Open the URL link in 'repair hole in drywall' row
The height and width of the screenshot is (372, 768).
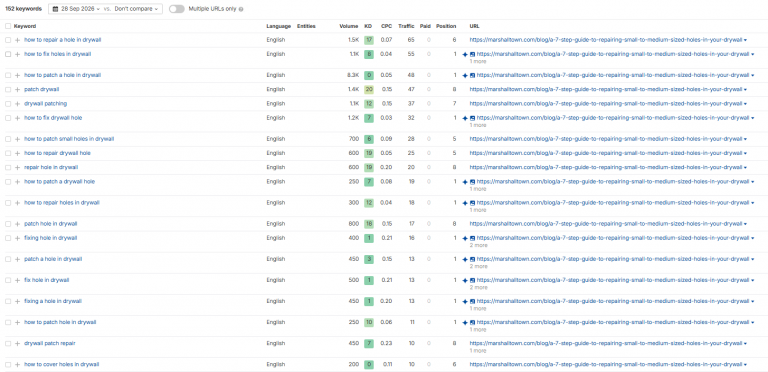pyautogui.click(x=606, y=167)
